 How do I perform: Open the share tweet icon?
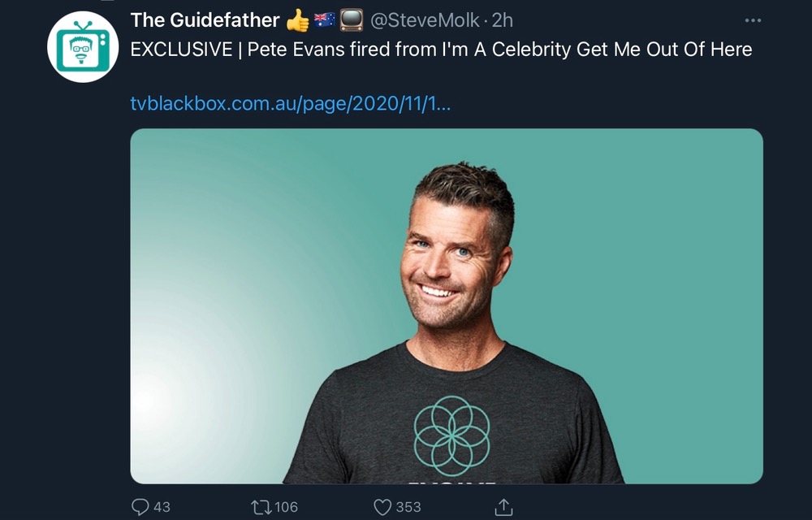point(503,506)
